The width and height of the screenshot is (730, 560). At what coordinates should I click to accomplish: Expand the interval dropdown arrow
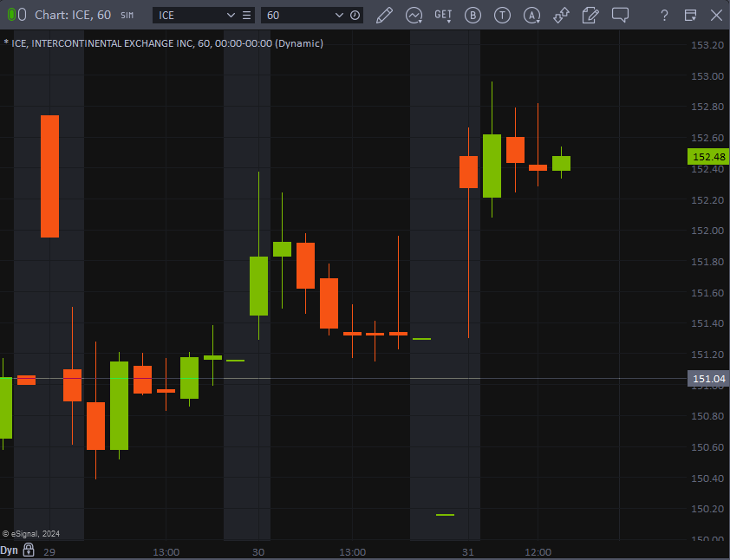click(339, 16)
